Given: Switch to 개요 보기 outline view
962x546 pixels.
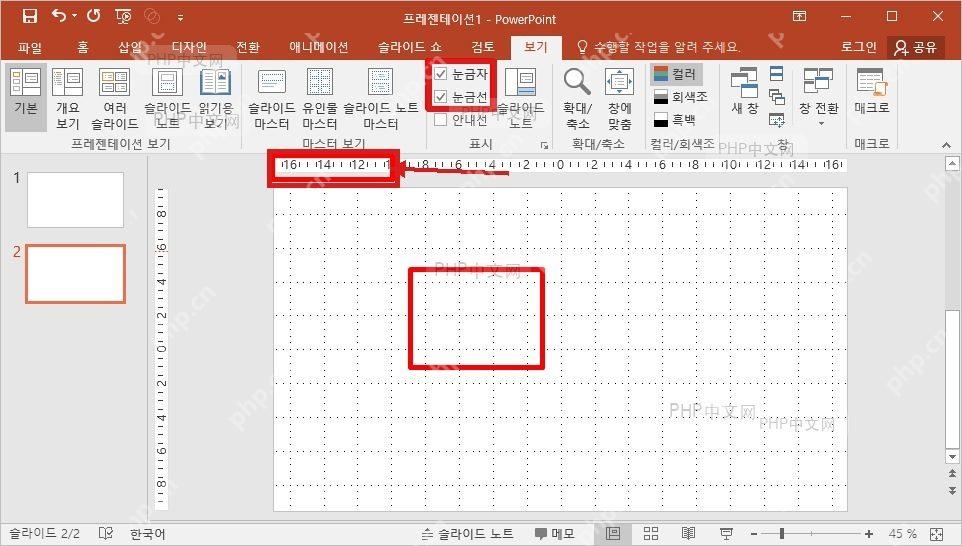Looking at the screenshot, I should 67,98.
